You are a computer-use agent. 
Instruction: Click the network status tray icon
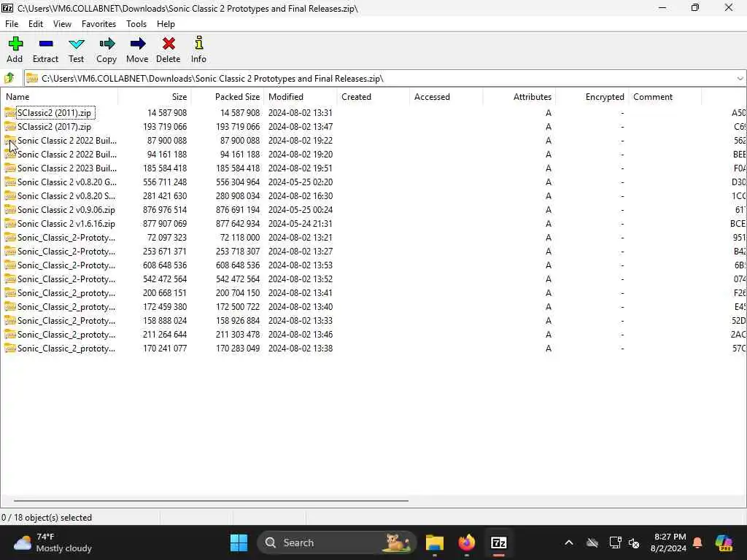pyautogui.click(x=614, y=542)
